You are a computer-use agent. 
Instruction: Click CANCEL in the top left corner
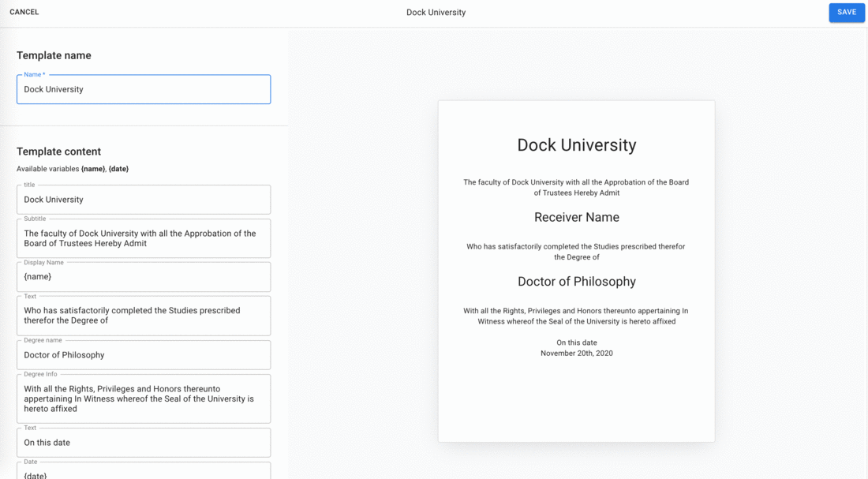pos(24,12)
